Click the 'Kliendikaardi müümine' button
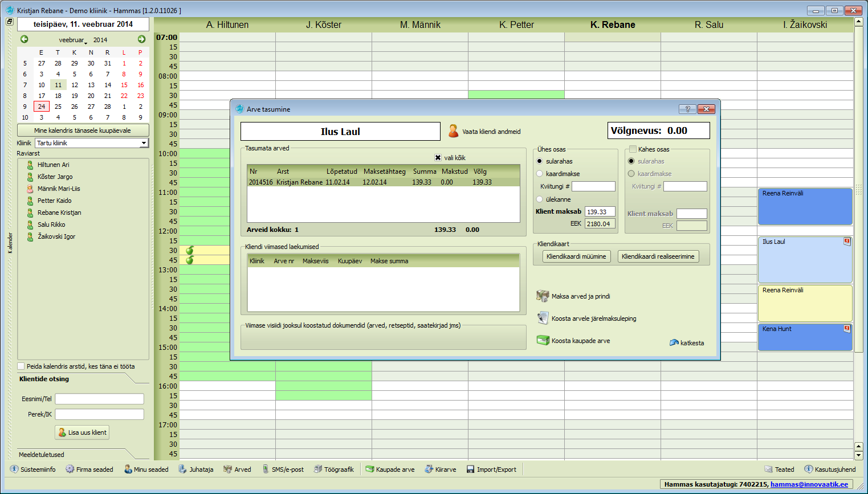This screenshot has width=868, height=494. pos(576,256)
